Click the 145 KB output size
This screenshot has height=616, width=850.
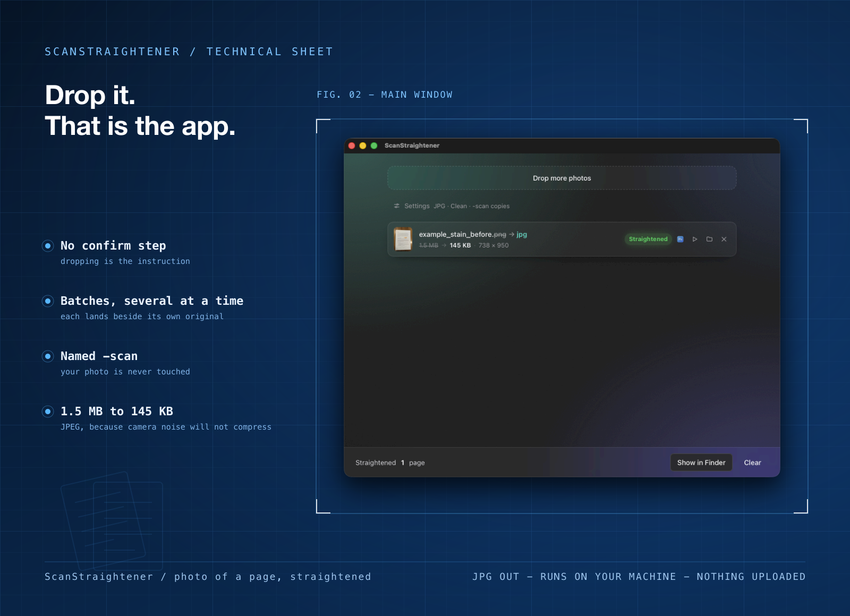pos(460,245)
